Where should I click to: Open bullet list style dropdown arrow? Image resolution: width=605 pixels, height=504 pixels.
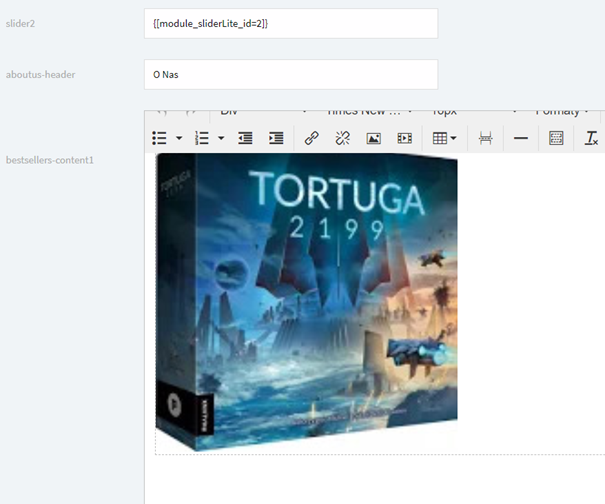179,138
